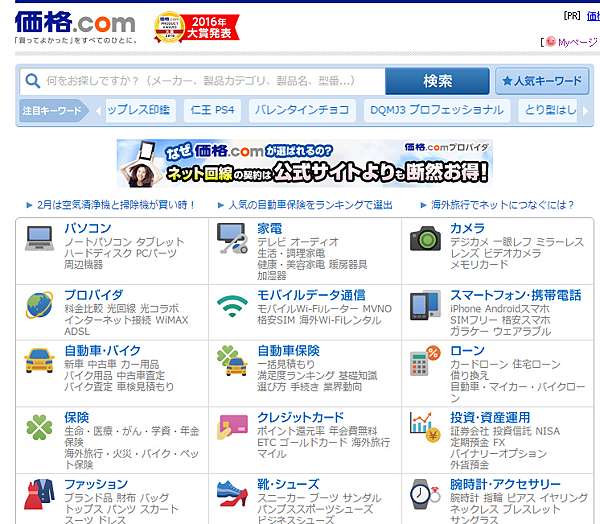The height and width of the screenshot is (524, 600).
Task: Click 外貨預金 under 投資・資産運用
Action: [x=469, y=465]
